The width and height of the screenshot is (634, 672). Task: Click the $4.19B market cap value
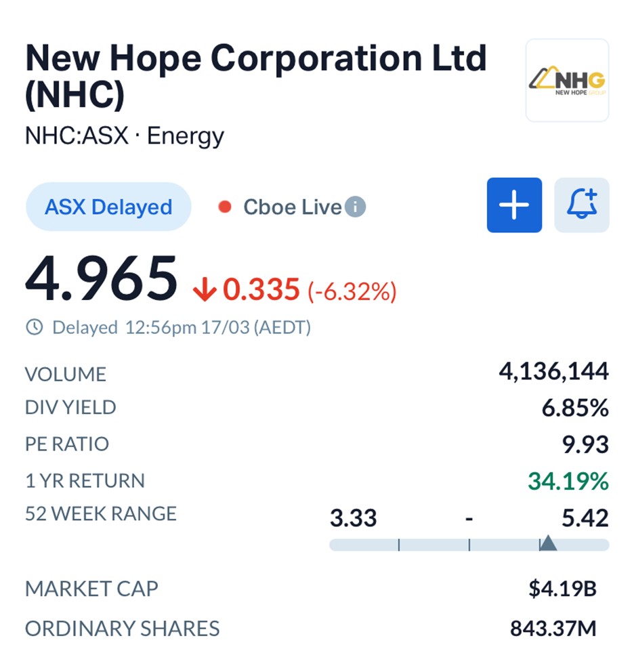click(x=562, y=589)
